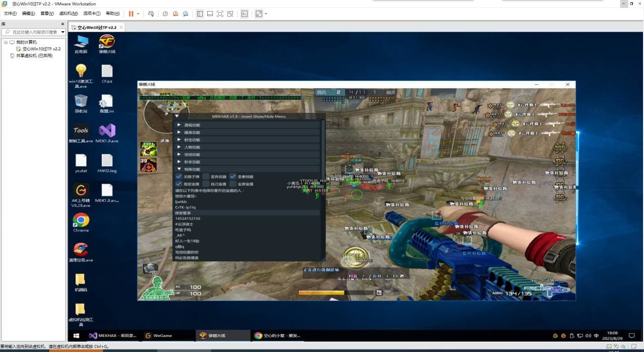
Task: Select the CF.txt file icon
Action: tap(107, 74)
